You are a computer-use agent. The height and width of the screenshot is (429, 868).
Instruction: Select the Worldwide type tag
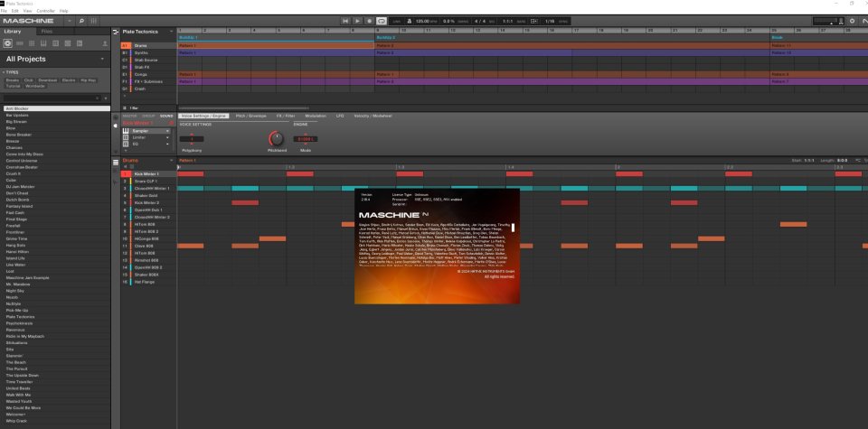click(x=35, y=86)
